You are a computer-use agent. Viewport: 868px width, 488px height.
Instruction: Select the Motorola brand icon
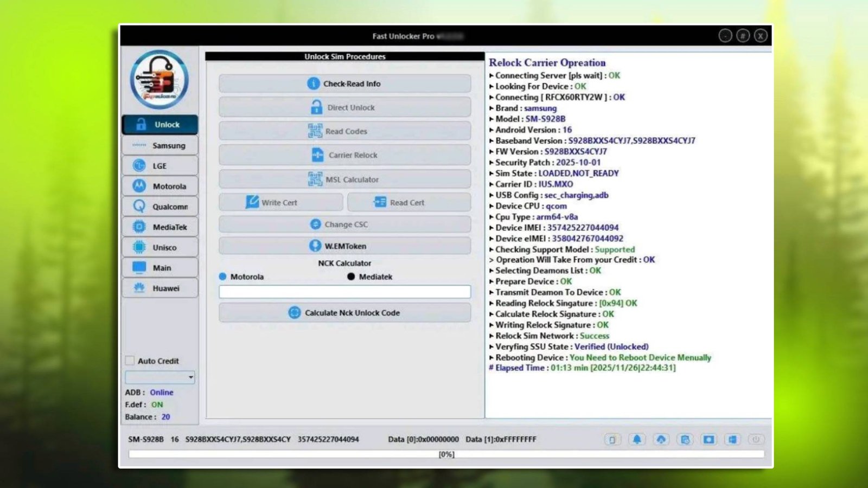138,186
